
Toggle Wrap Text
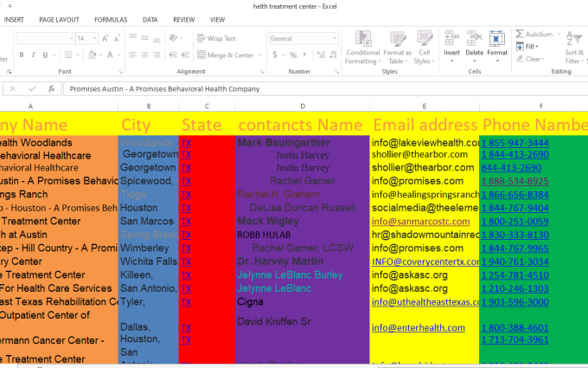point(216,38)
